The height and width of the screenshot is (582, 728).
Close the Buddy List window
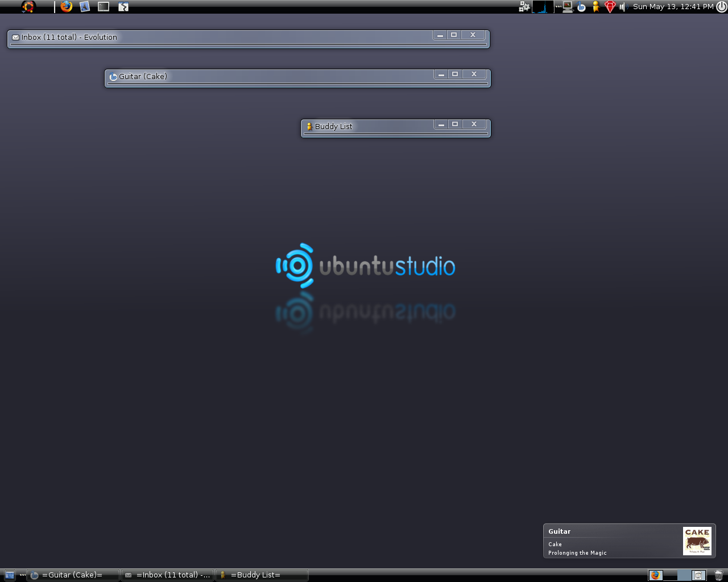tap(474, 124)
